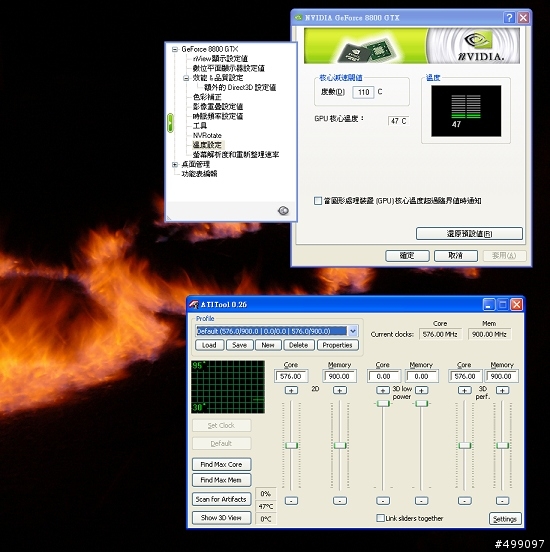Image resolution: width=550 pixels, height=552 pixels.
Task: Lower 3D perf Memory clock with minus button
Action: [502, 500]
